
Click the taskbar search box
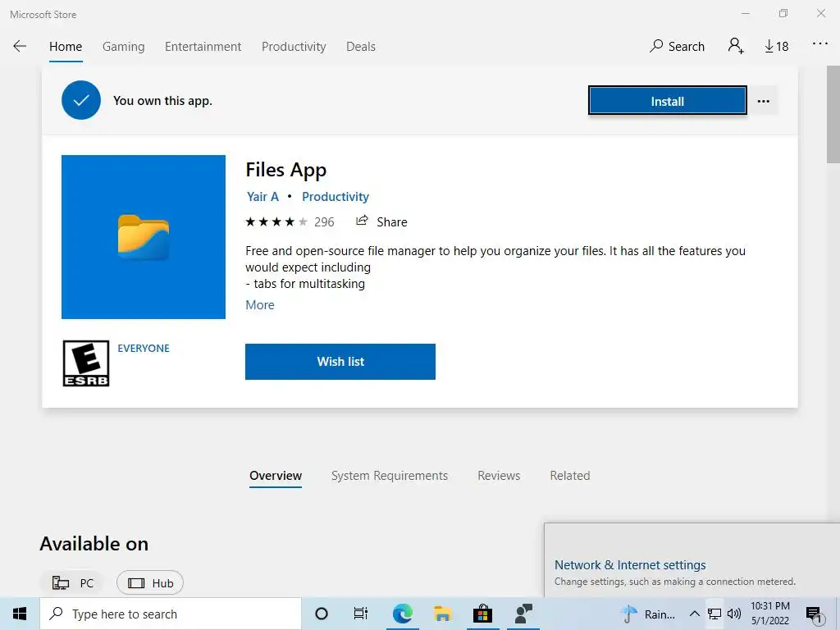[171, 614]
